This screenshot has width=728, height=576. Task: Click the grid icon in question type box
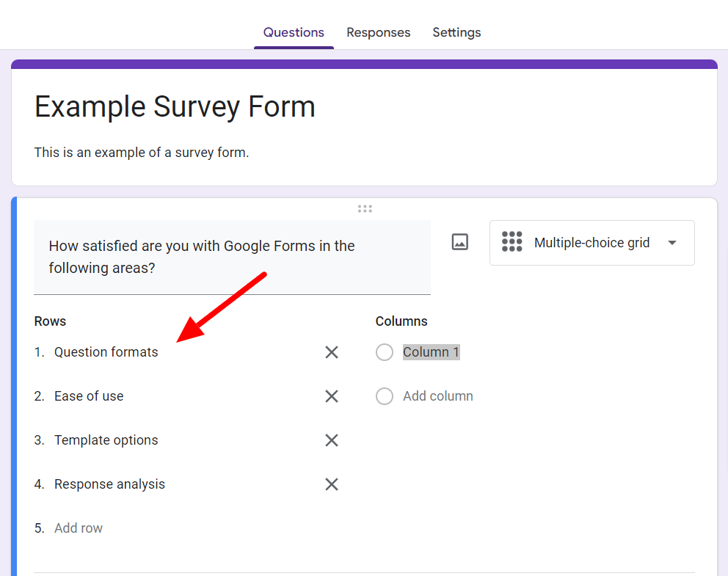(x=512, y=242)
